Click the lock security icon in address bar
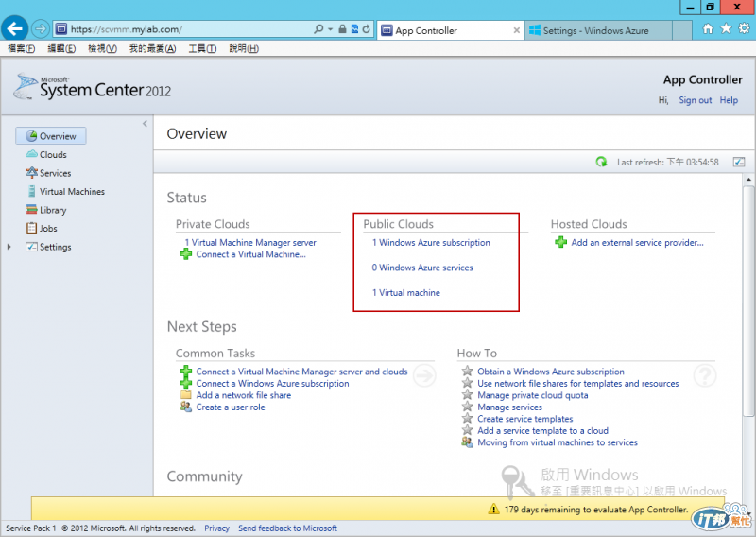The width and height of the screenshot is (756, 537). [342, 29]
